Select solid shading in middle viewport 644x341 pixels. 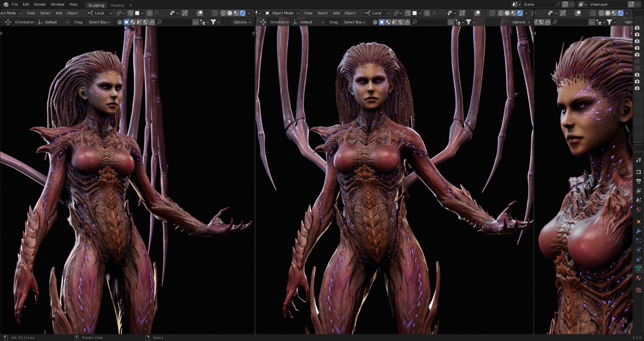(507, 13)
